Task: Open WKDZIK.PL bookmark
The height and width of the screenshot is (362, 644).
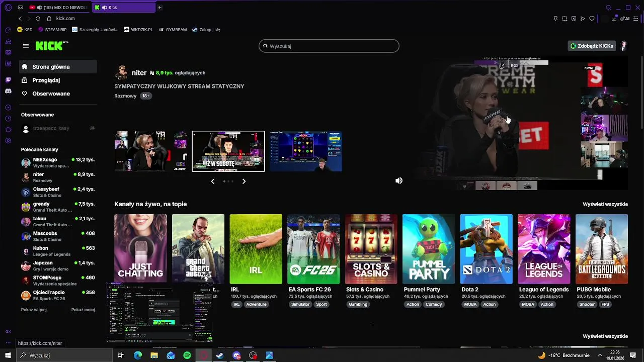Action: click(x=138, y=30)
